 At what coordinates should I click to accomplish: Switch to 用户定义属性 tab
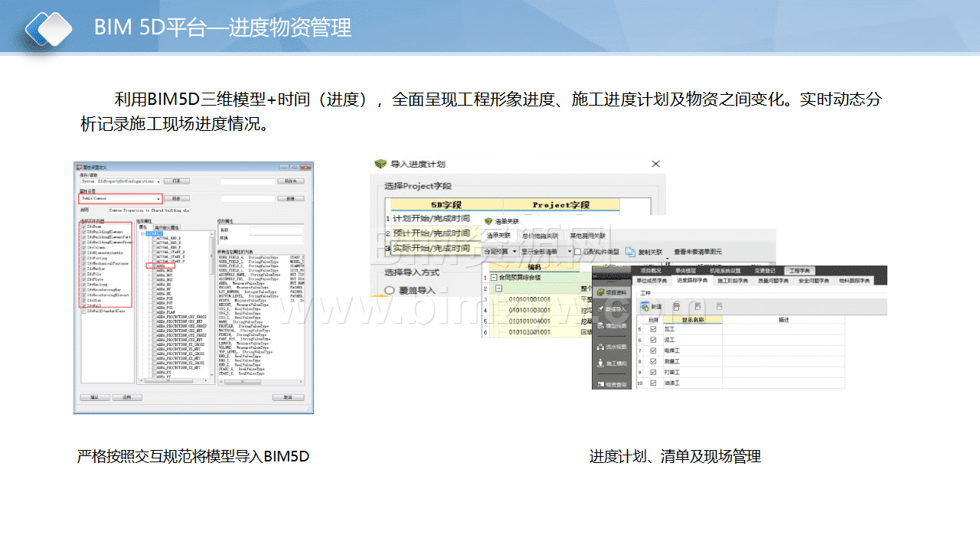[x=167, y=227]
